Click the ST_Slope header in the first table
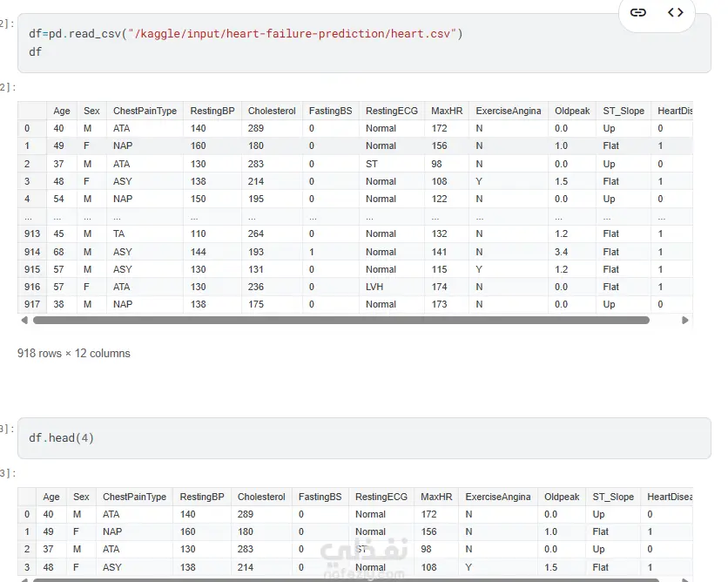Image resolution: width=728 pixels, height=582 pixels. (x=624, y=111)
